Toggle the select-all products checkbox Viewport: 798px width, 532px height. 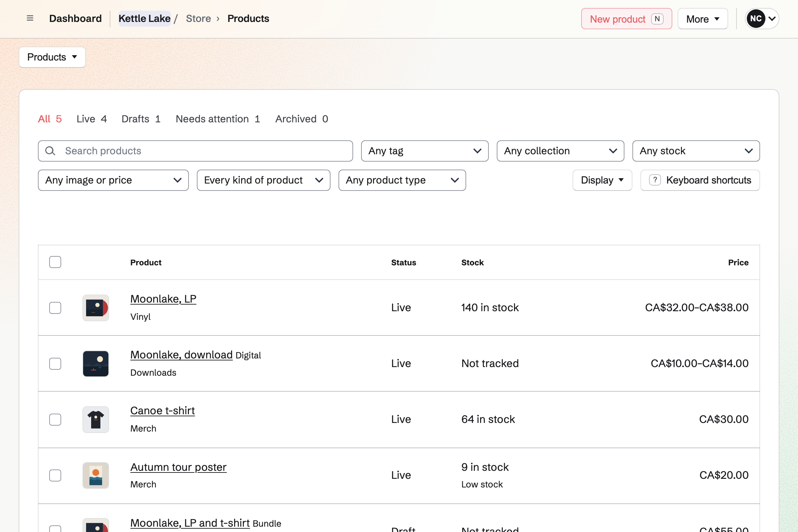[55, 262]
